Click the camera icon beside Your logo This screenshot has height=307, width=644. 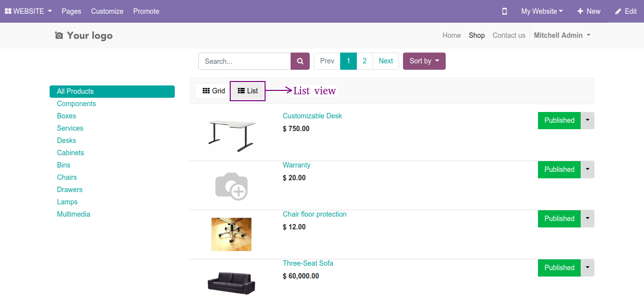[x=59, y=35]
